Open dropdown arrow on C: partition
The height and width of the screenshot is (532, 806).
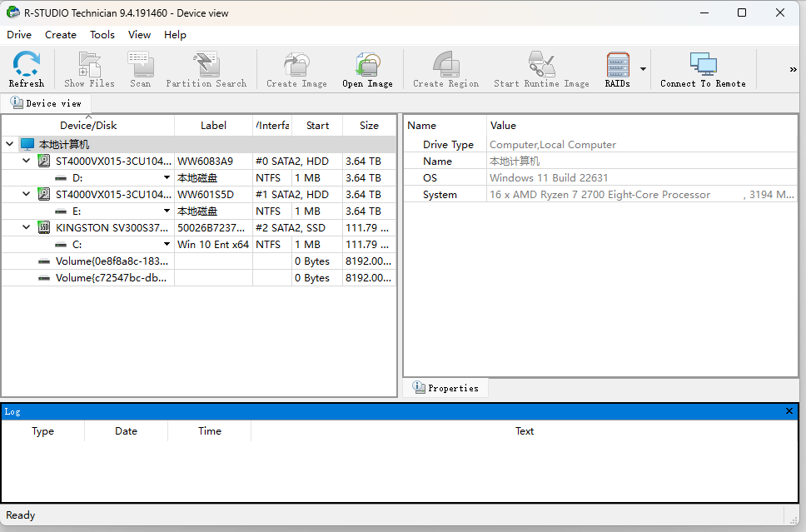pos(167,244)
